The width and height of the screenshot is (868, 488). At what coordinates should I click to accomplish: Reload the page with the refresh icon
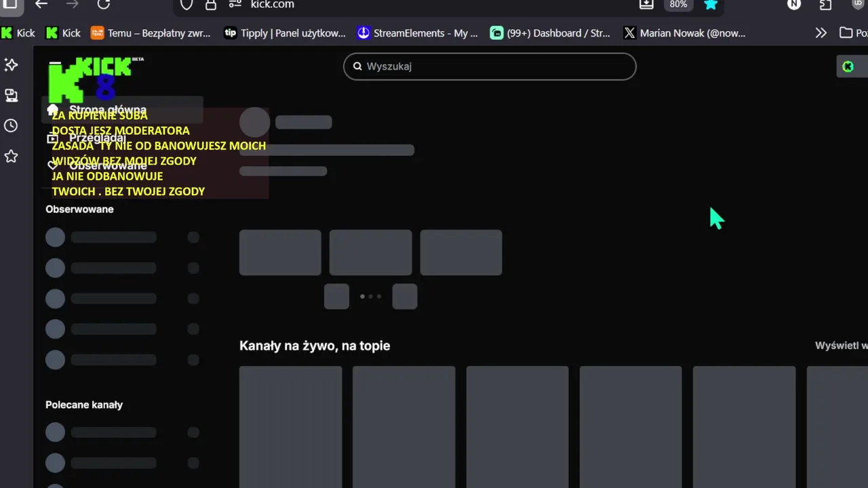click(103, 4)
